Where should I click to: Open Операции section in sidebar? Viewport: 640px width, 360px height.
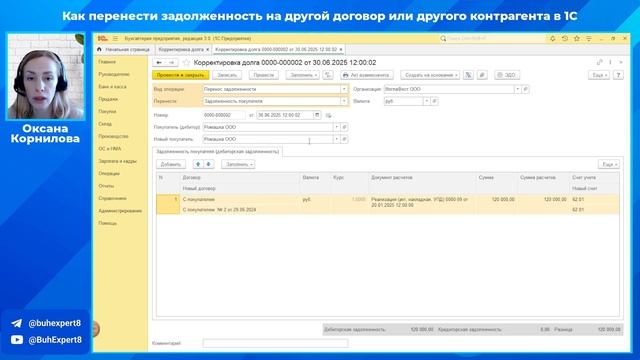pyautogui.click(x=109, y=173)
